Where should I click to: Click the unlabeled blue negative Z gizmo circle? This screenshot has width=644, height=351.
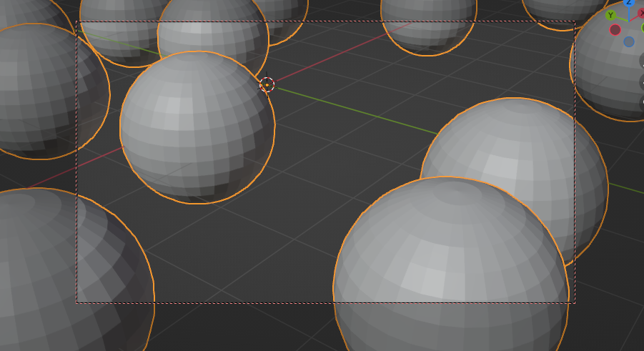(629, 41)
